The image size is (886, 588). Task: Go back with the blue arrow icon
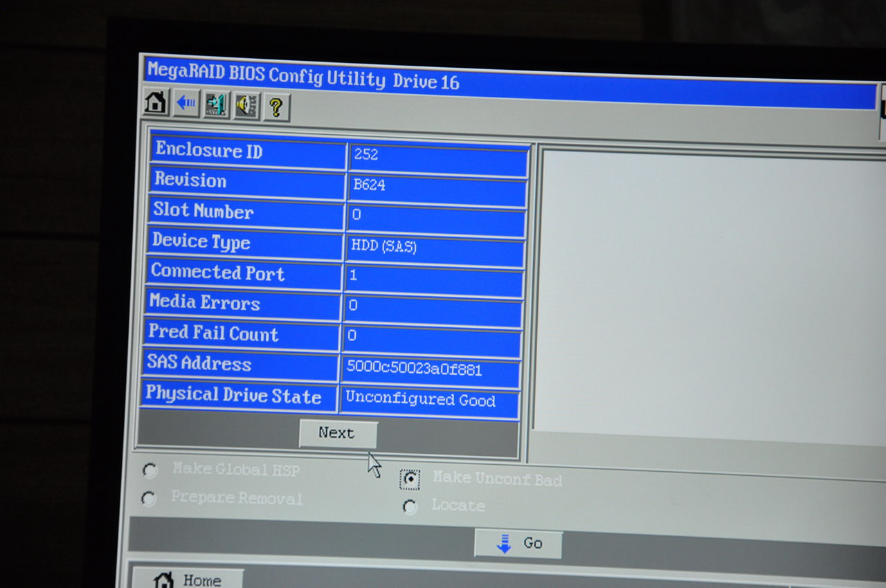pos(186,104)
